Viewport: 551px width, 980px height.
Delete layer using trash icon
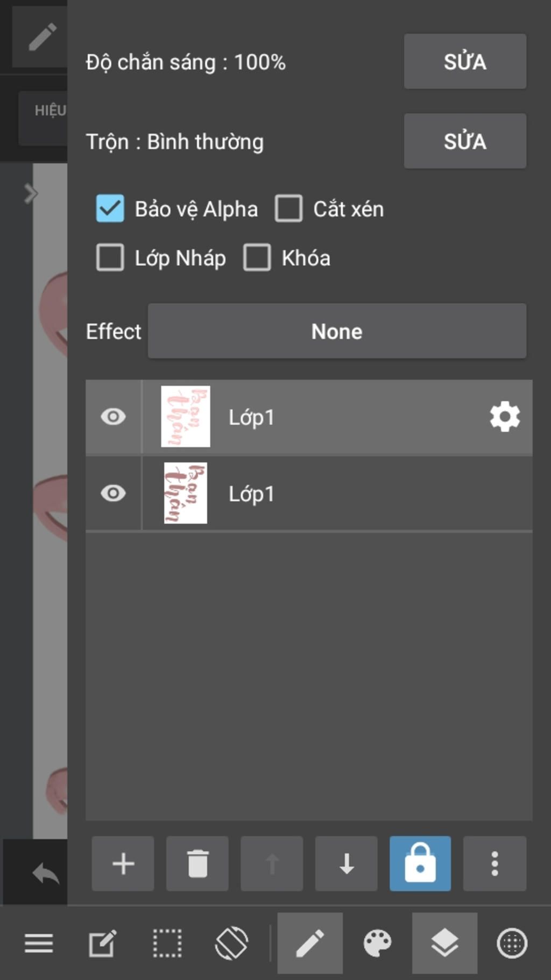tap(197, 863)
